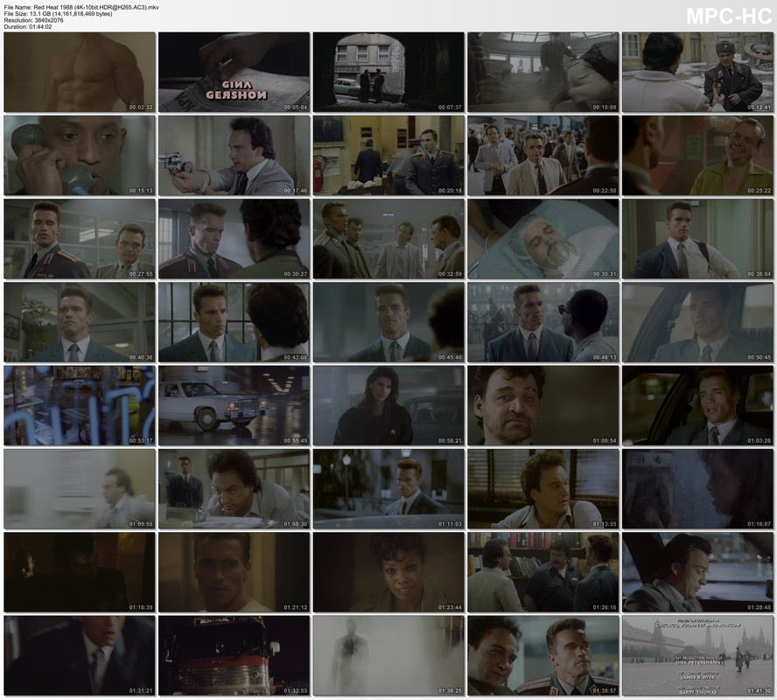Open the snowy street thumbnail at 00:12:41
The image size is (777, 700).
(x=697, y=73)
